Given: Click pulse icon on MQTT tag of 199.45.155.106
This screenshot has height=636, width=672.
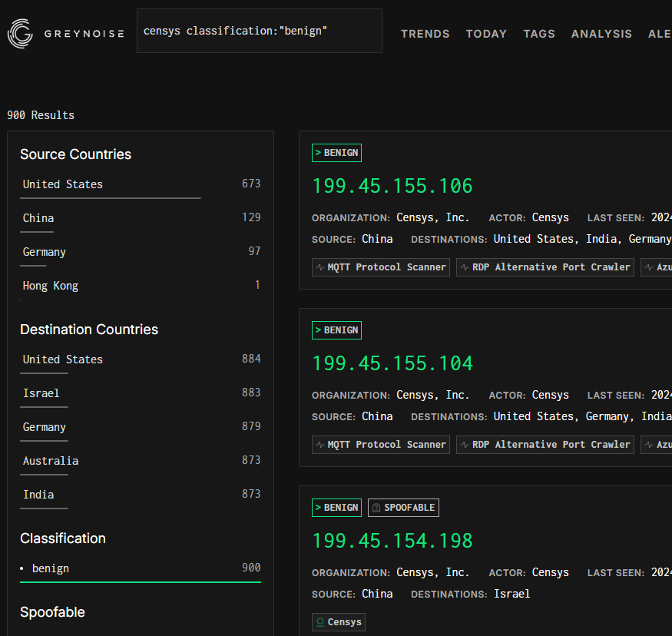Looking at the screenshot, I should [320, 267].
